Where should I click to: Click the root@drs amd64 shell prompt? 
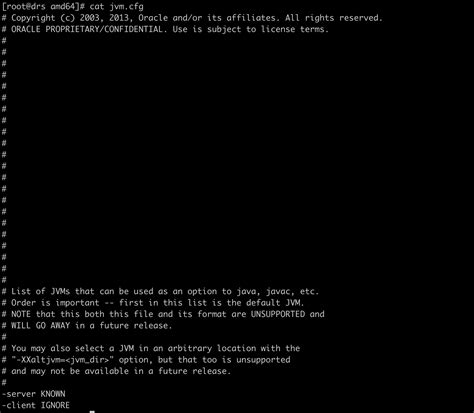point(44,7)
